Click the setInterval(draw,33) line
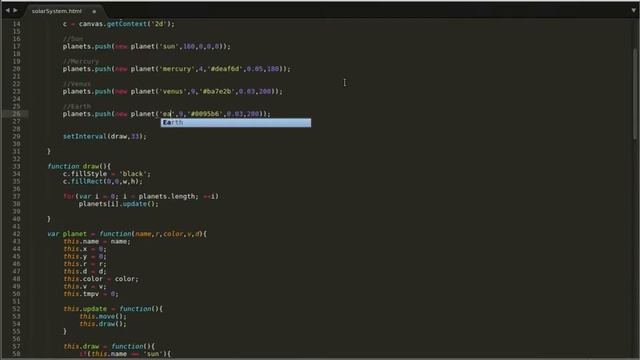Image resolution: width=640 pixels, height=360 pixels. pyautogui.click(x=104, y=136)
